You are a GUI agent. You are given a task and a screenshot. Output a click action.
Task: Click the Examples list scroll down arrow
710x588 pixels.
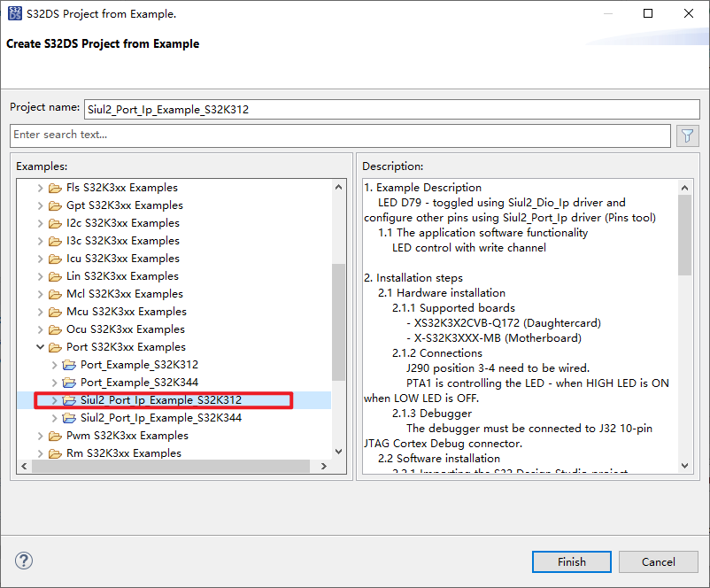[x=338, y=452]
